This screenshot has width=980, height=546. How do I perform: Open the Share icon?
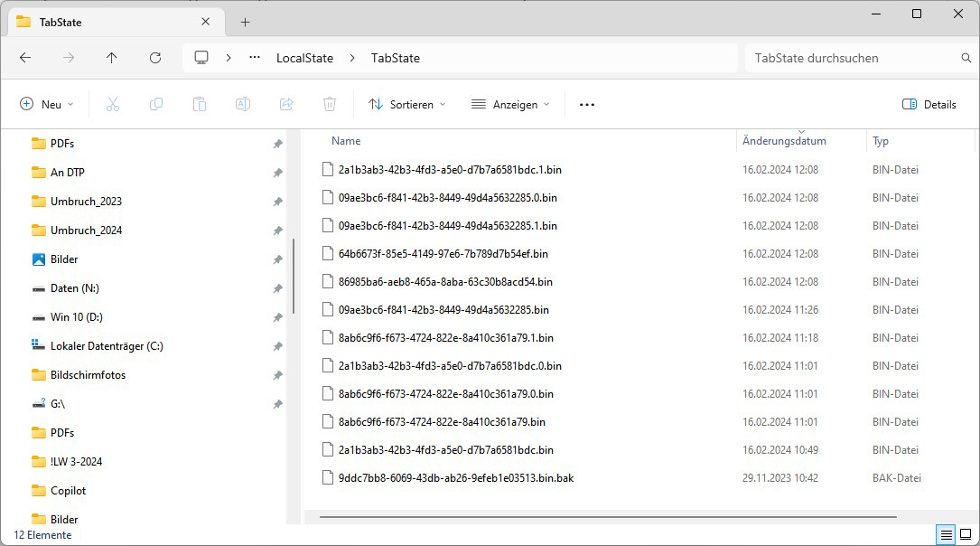coord(285,104)
